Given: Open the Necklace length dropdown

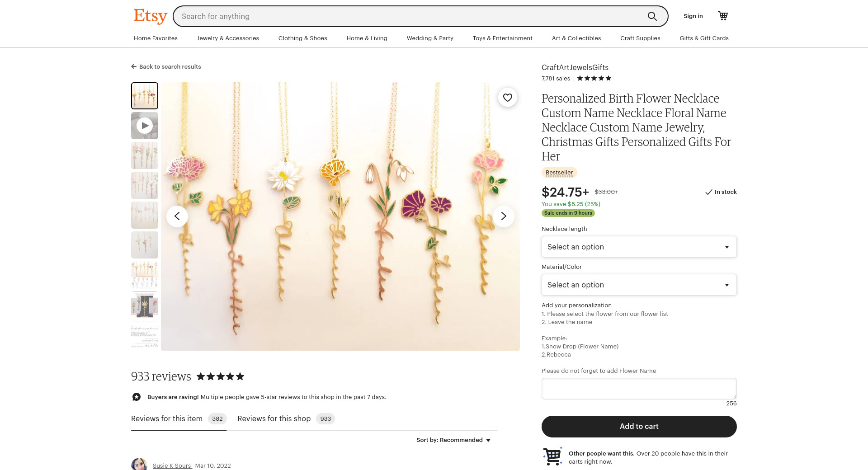Looking at the screenshot, I should [639, 247].
